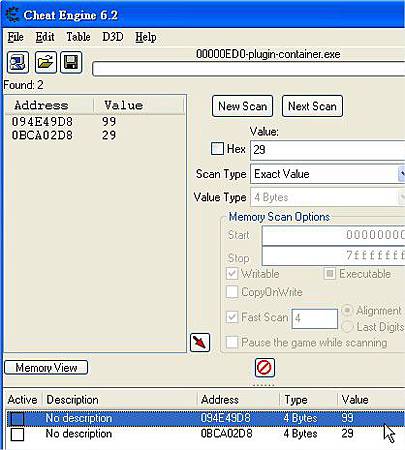This screenshot has height=450, width=405.
Task: Toggle the Hex checkbox
Action: [217, 149]
